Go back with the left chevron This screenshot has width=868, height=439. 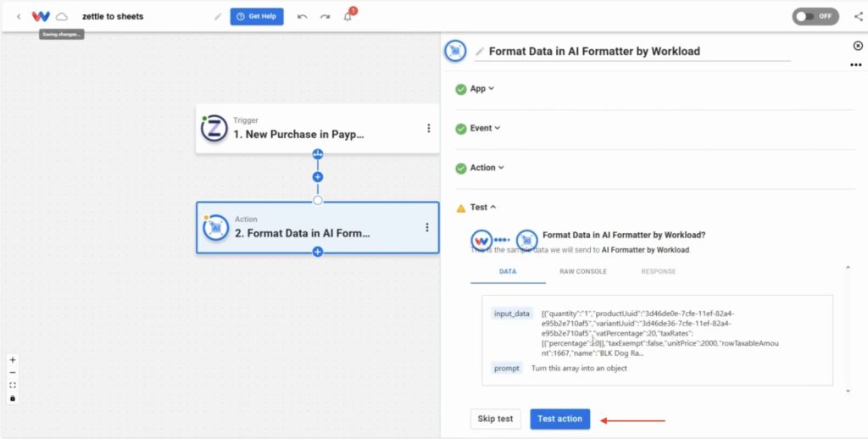[x=19, y=17]
